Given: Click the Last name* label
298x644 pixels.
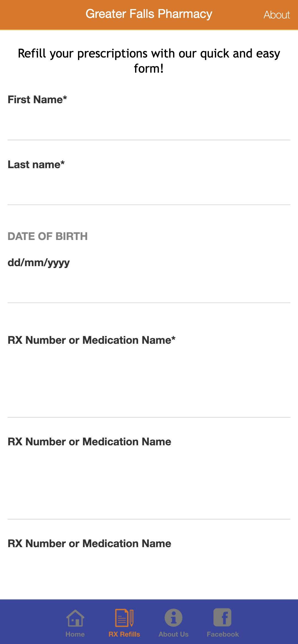Looking at the screenshot, I should click(x=36, y=165).
